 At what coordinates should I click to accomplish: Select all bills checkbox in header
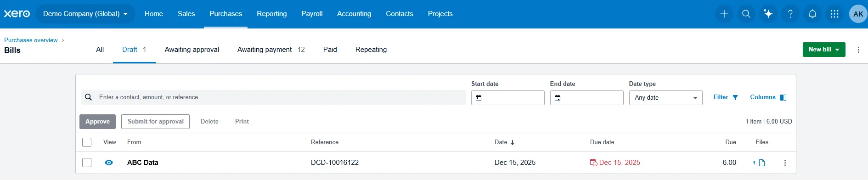87,142
